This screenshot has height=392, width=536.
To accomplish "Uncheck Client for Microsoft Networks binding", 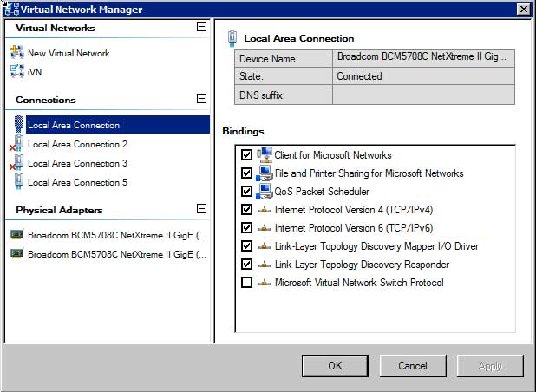I will 246,155.
